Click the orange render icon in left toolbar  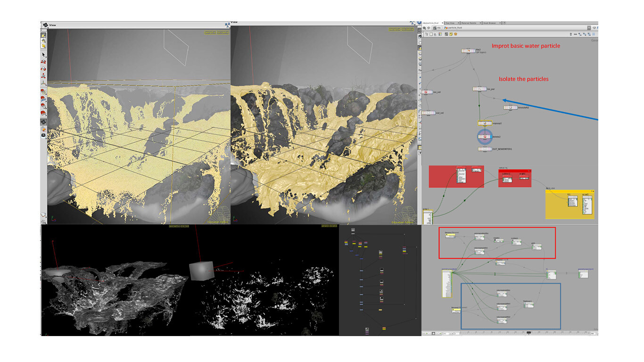[x=43, y=129]
